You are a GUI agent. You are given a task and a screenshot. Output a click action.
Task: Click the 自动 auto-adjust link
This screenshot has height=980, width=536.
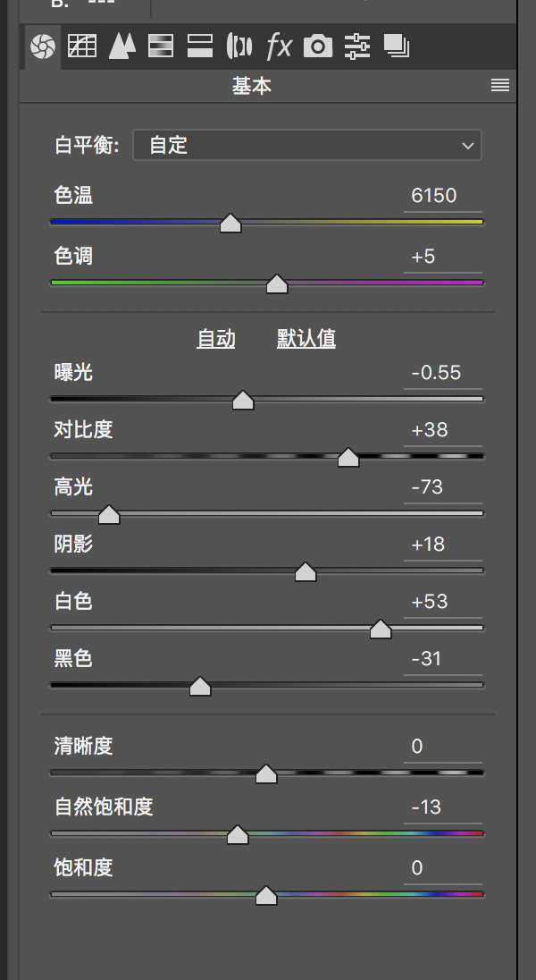215,339
